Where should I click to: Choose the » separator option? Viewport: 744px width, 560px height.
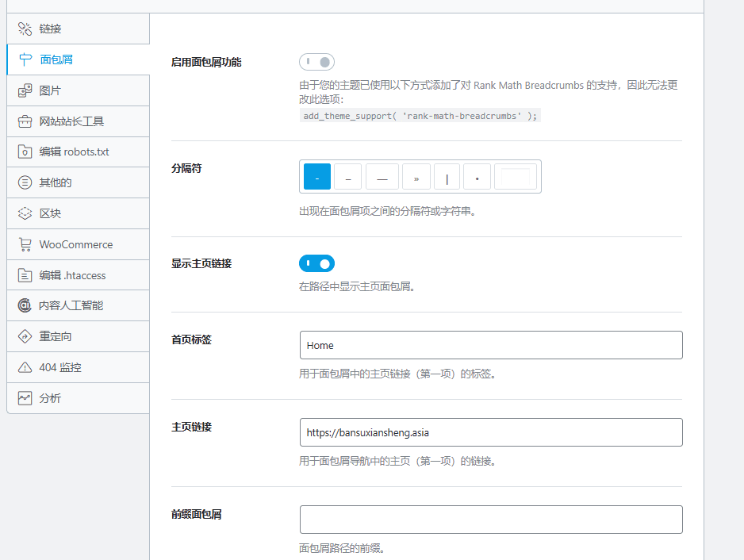(x=416, y=177)
